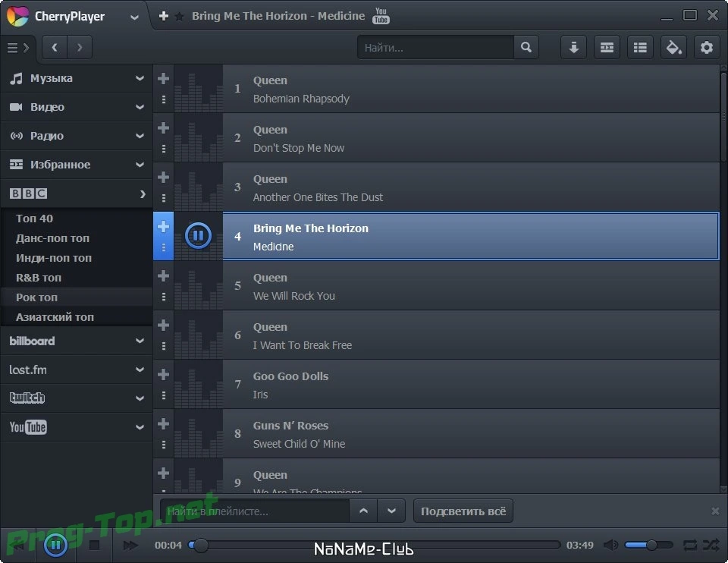728x563 pixels.
Task: Select Рок топ chart
Action: tap(36, 297)
